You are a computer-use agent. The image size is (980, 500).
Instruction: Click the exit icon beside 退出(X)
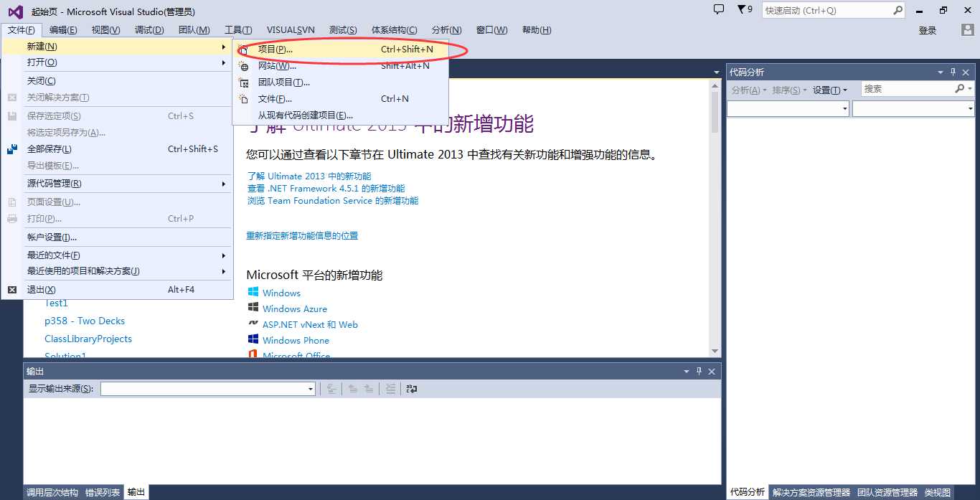coord(12,290)
